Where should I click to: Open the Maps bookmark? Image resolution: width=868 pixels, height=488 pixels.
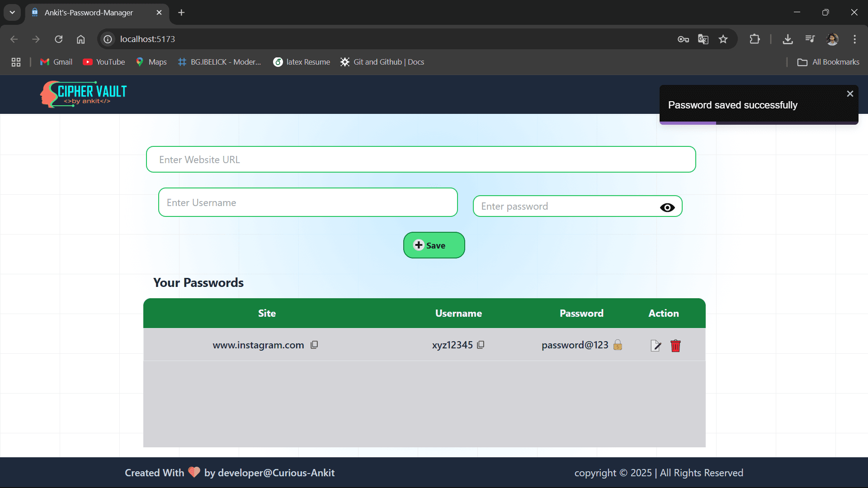pyautogui.click(x=151, y=62)
